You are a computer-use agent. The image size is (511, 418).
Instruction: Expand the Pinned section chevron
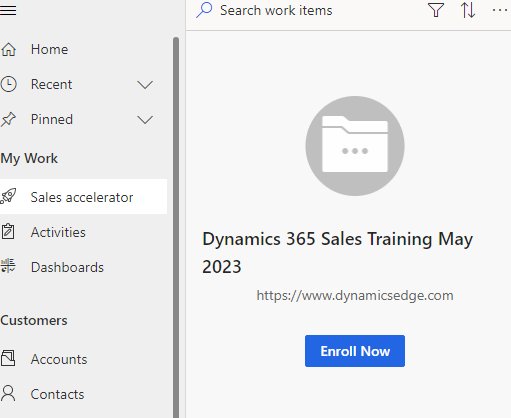[145, 120]
